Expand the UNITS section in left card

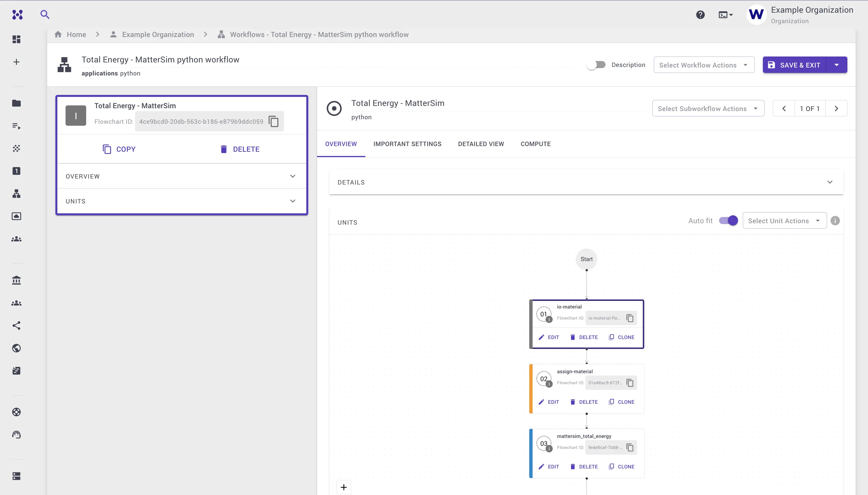click(182, 201)
